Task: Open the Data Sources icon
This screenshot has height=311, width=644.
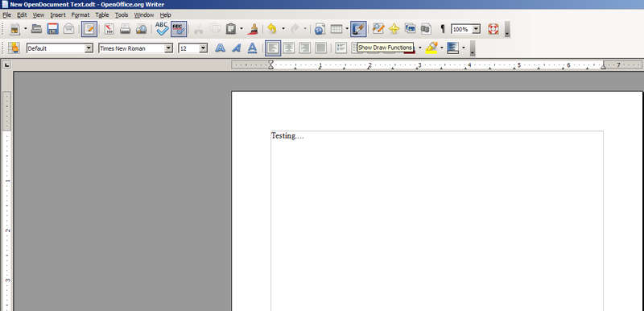Action: 426,29
